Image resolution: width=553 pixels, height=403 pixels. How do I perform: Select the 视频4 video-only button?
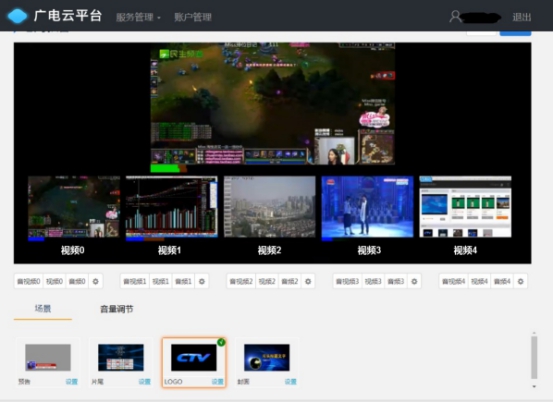(x=480, y=281)
